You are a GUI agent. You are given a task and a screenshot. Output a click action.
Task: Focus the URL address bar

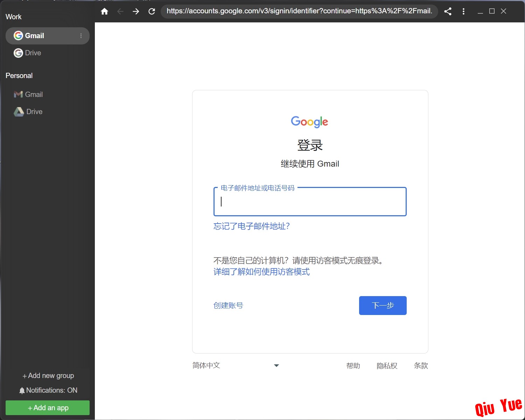(299, 11)
